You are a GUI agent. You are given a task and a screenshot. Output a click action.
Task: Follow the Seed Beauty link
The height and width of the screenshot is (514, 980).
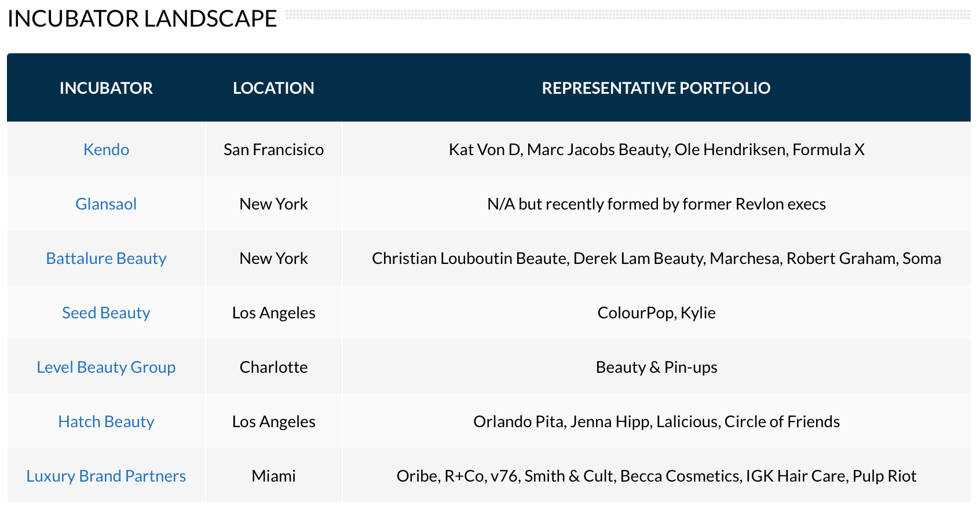pyautogui.click(x=106, y=313)
